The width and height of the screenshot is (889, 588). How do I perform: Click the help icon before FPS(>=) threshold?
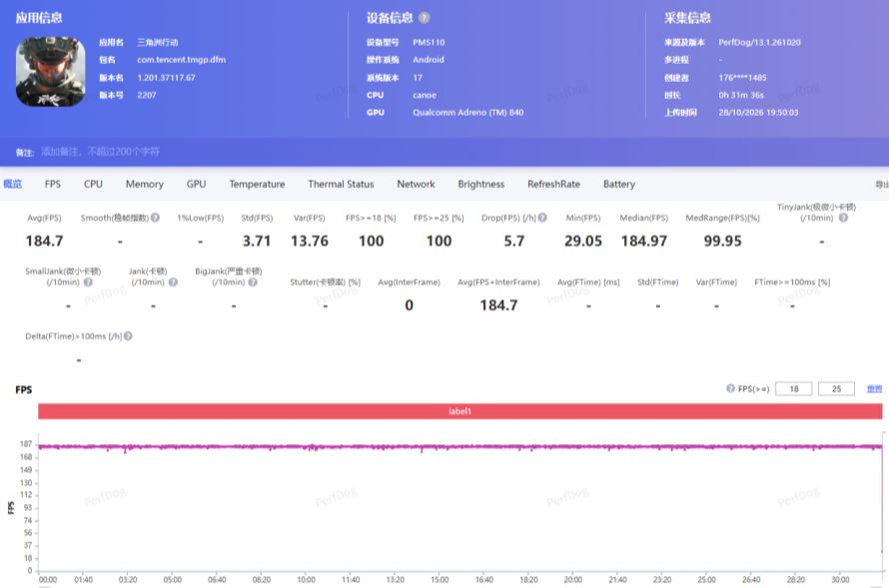coord(730,388)
